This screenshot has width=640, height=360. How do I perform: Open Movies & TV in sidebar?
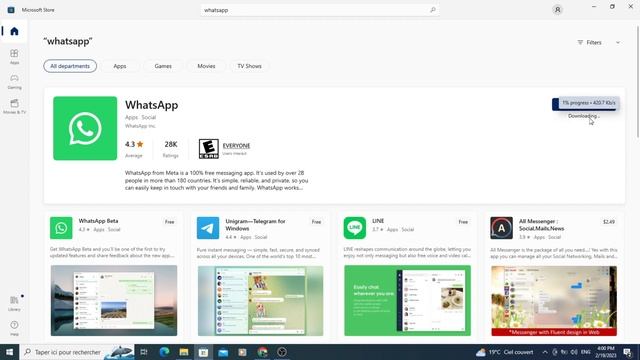click(14, 106)
